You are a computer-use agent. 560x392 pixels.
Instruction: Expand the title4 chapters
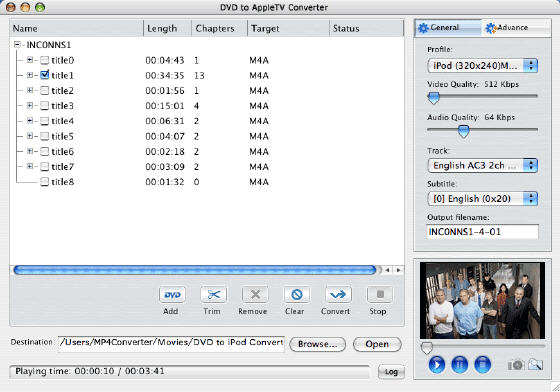coord(30,121)
